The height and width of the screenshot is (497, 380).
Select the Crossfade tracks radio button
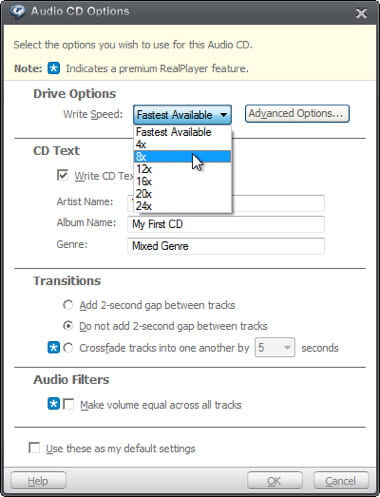coord(68,348)
